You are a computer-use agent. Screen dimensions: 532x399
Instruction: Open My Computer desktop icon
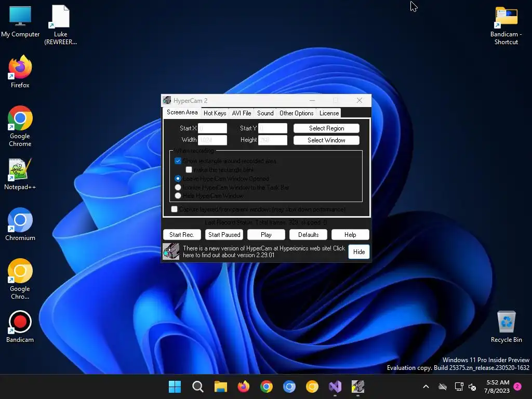click(x=20, y=21)
